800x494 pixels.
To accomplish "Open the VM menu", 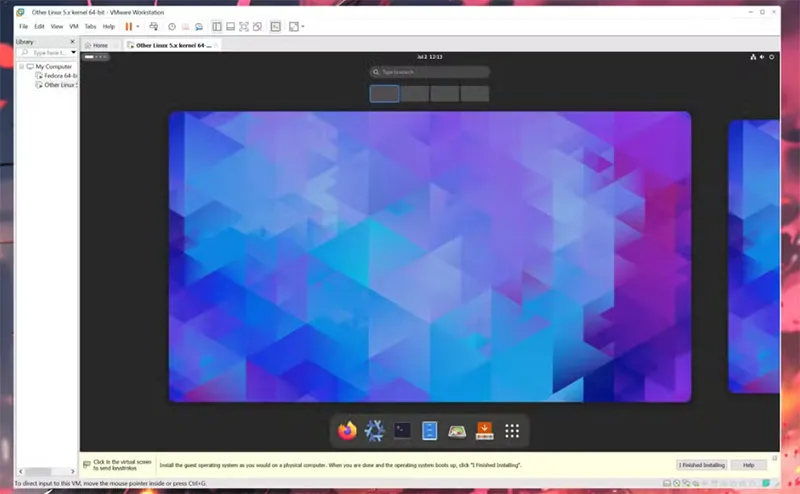I will tap(73, 27).
